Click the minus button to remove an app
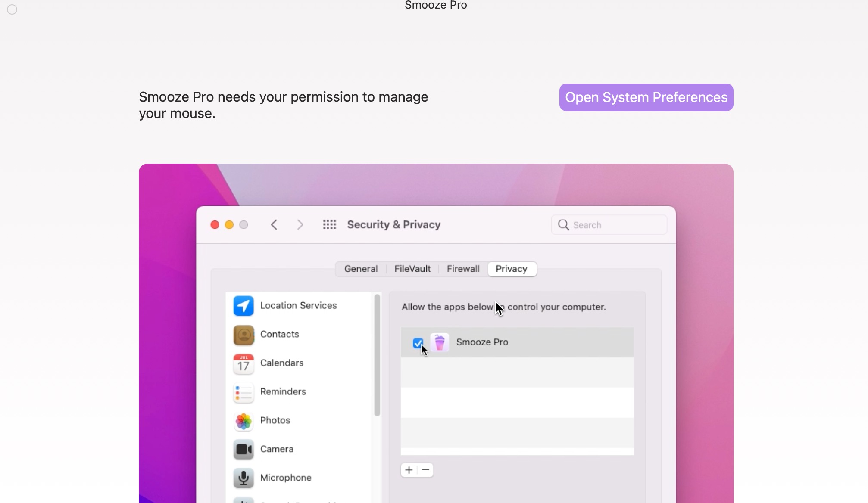This screenshot has width=868, height=503. tap(425, 470)
